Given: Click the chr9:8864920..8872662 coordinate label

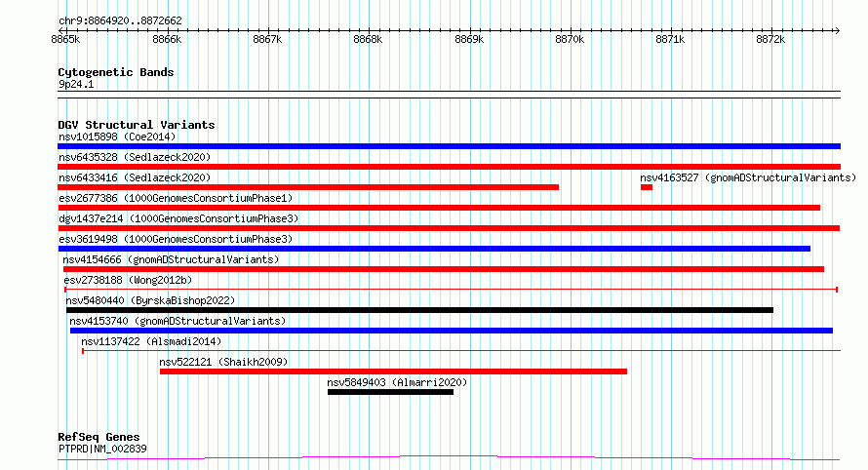Looking at the screenshot, I should click(120, 20).
